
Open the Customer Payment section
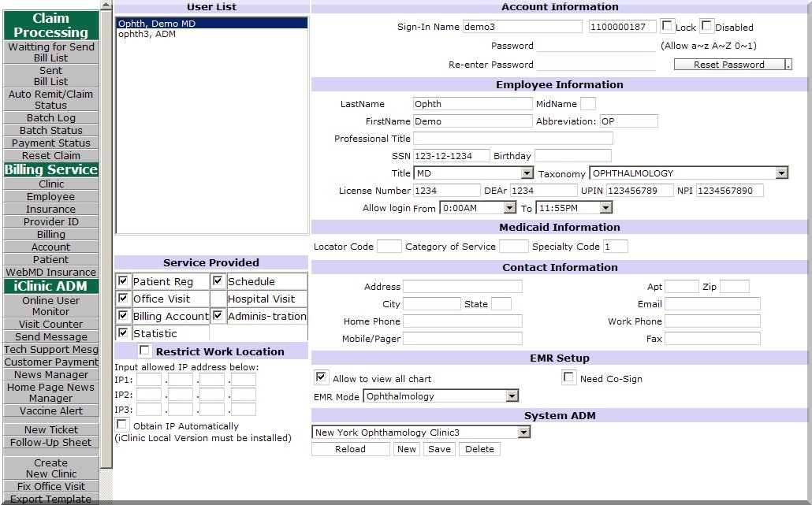50,362
